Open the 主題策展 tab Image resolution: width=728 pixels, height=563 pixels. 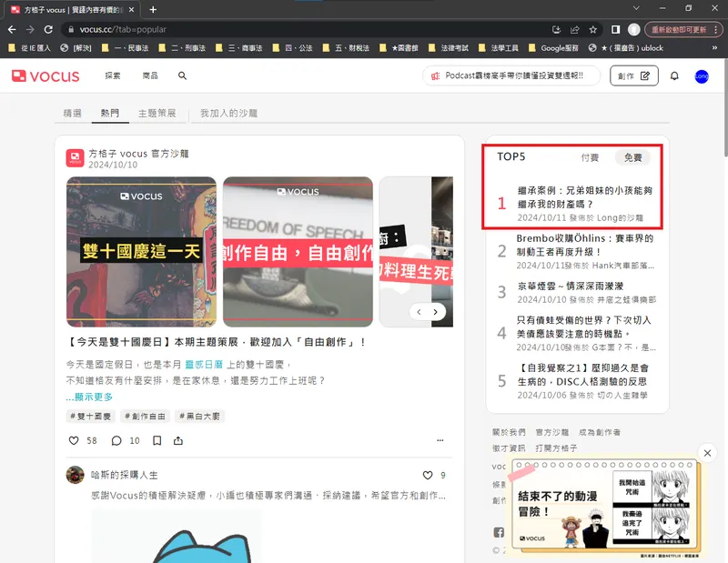pos(157,114)
